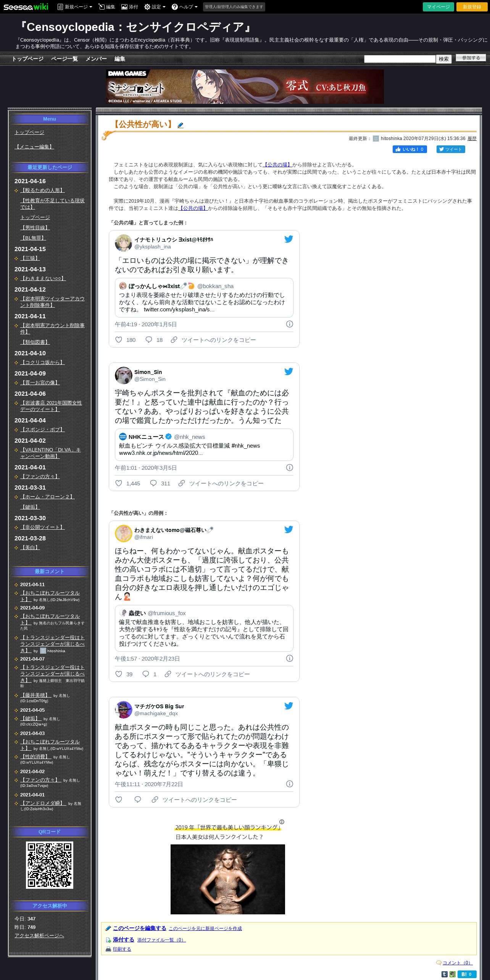This screenshot has height=980, width=490.
Task: Open the 【殴るための人形】 sidebar page
Action: tap(42, 190)
